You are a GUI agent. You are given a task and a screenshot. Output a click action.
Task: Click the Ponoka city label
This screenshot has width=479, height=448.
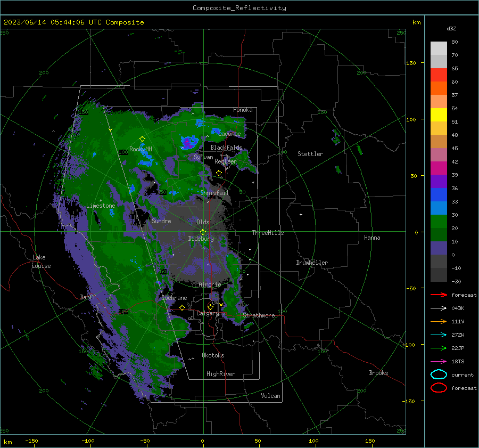[x=243, y=110]
